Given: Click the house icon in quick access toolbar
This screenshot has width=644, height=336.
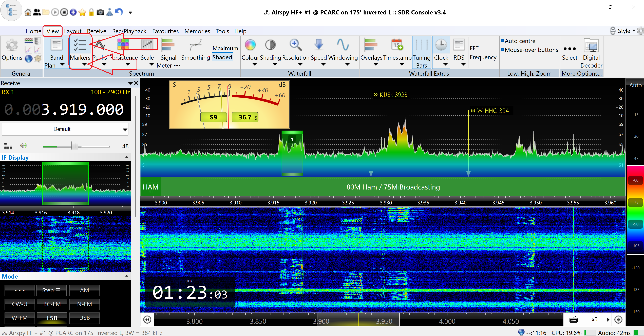Looking at the screenshot, I should [28, 12].
